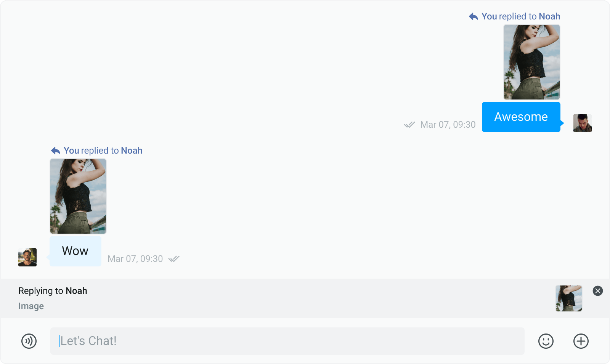Click the 'Replying to Noah' label
Viewport: 610px width, 364px height.
pos(53,291)
